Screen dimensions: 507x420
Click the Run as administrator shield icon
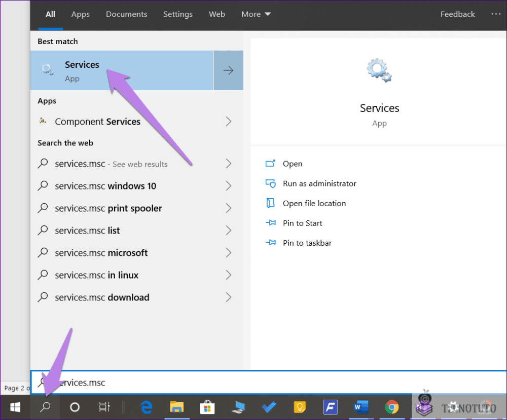pyautogui.click(x=270, y=183)
